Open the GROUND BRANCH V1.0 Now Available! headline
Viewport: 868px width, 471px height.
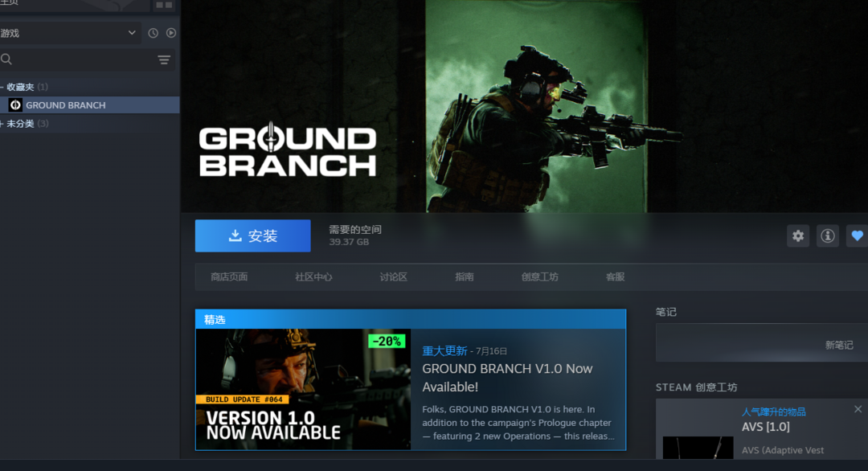point(507,378)
